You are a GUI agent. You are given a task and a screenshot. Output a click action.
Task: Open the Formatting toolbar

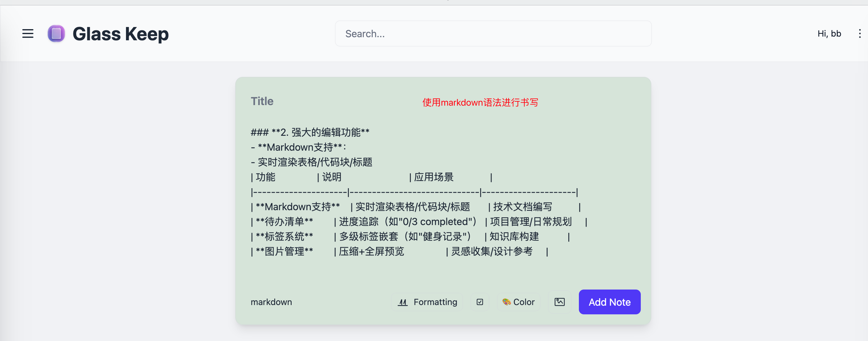click(x=427, y=302)
